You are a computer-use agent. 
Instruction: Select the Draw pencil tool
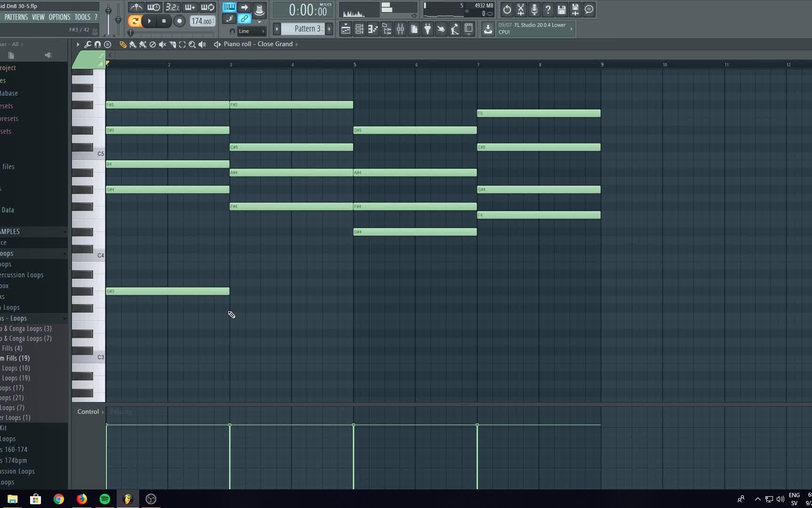(x=123, y=44)
